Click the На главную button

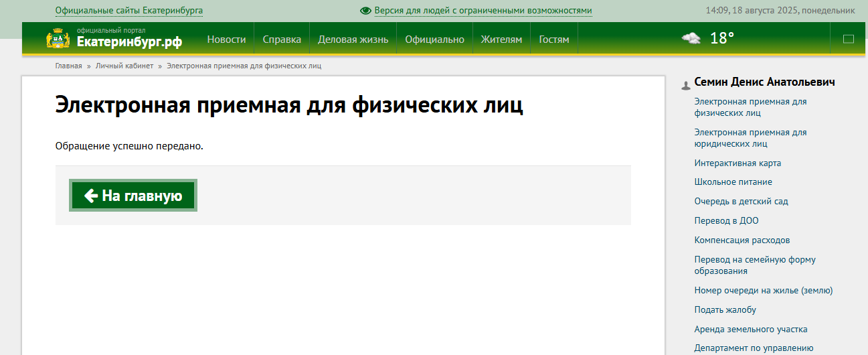pos(133,196)
